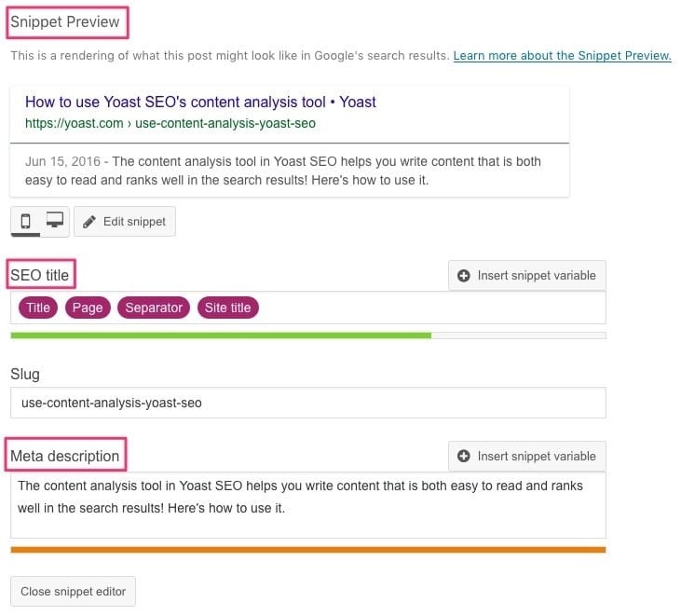This screenshot has height=616, width=681.
Task: Select the Site title variable tag
Action: click(228, 308)
